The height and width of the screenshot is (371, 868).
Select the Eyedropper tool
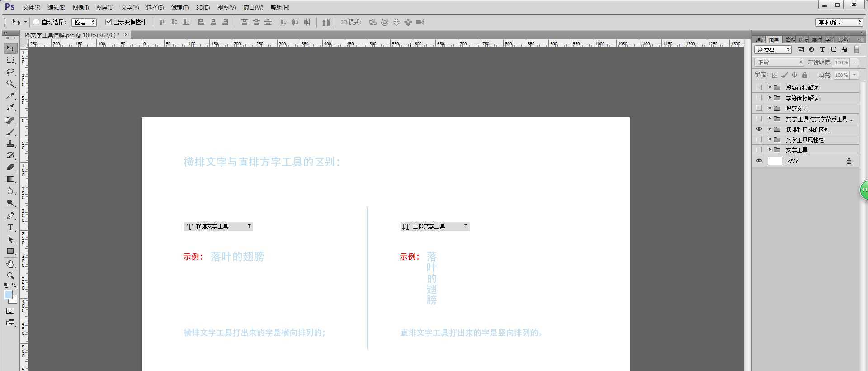click(x=10, y=108)
